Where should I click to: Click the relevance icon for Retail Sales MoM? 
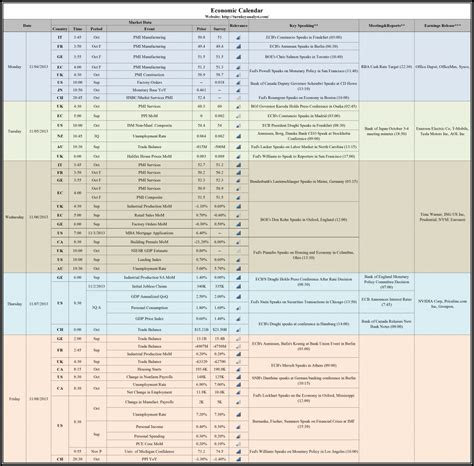[x=238, y=215]
